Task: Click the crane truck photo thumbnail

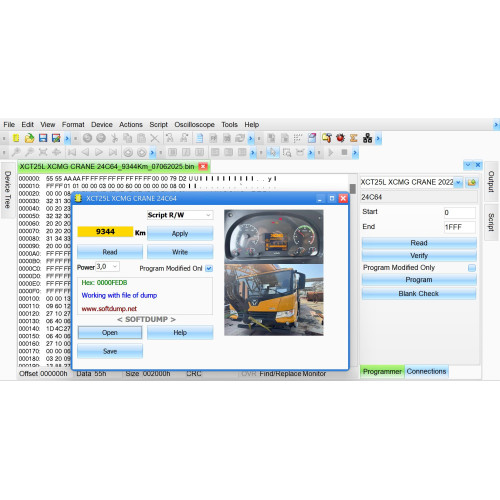Action: [274, 300]
